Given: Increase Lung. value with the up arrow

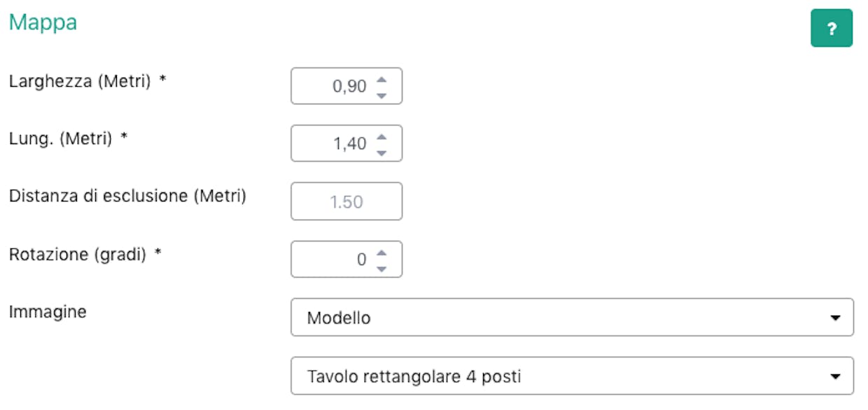Looking at the screenshot, I should [x=381, y=136].
